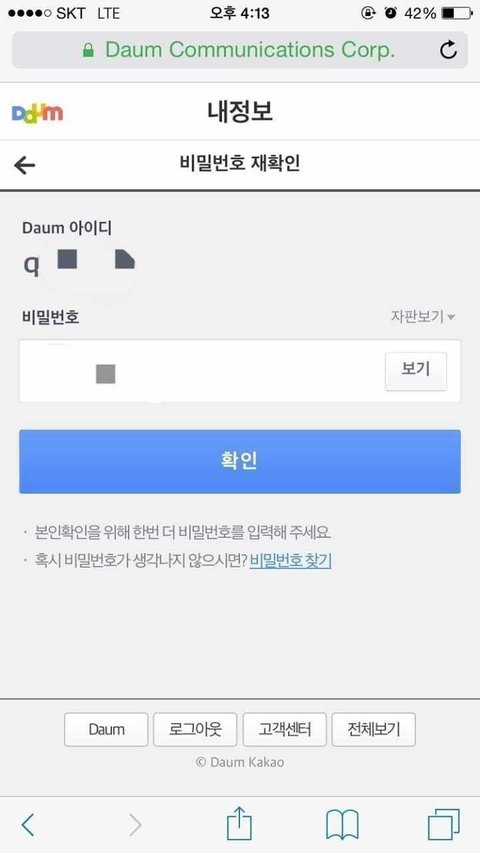Tap 전체보기 in the footer

pos(374,730)
